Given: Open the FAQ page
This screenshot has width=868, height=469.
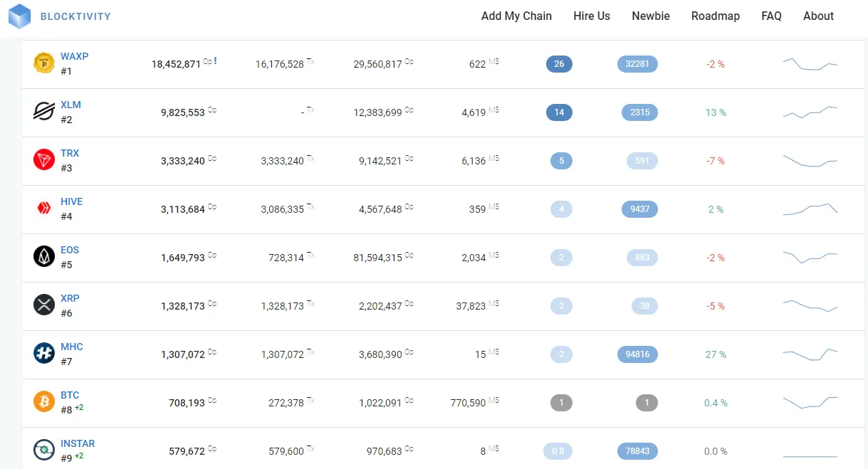Looking at the screenshot, I should point(771,16).
